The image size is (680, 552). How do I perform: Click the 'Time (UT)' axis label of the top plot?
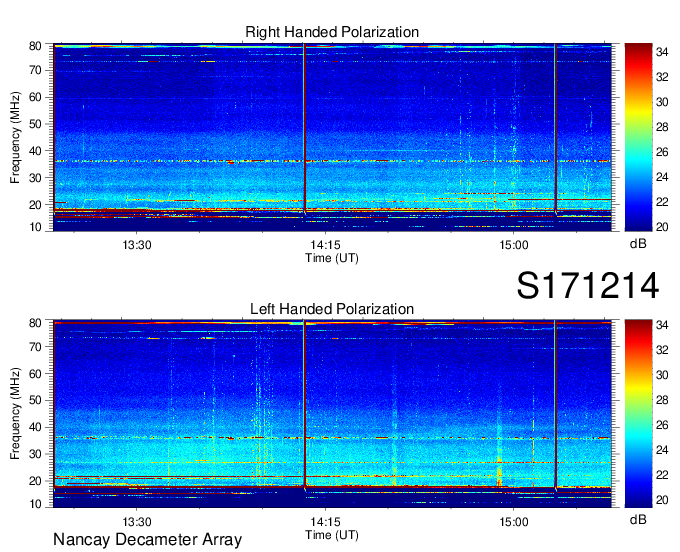(x=332, y=258)
